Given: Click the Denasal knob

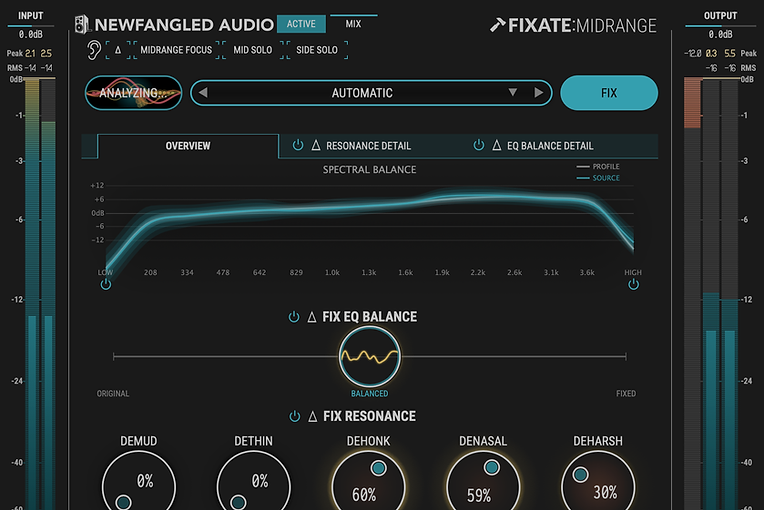Looking at the screenshot, I should tap(483, 482).
